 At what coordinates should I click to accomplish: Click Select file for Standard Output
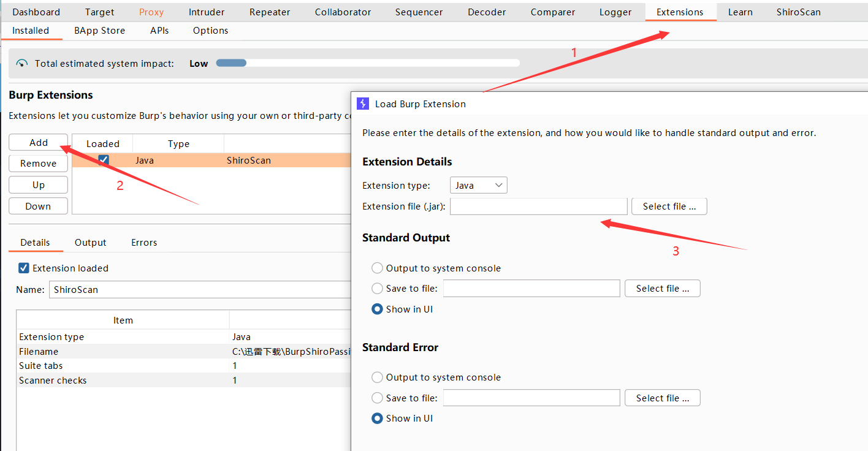click(x=662, y=288)
